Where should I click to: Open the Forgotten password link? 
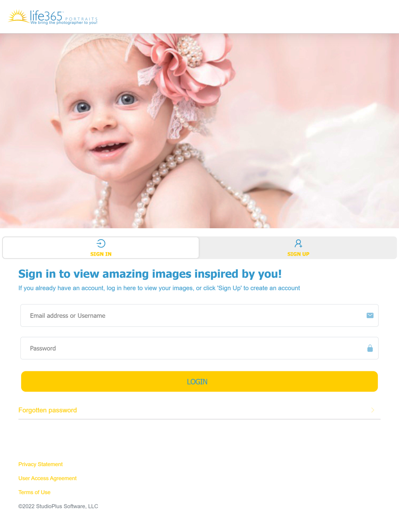47,410
